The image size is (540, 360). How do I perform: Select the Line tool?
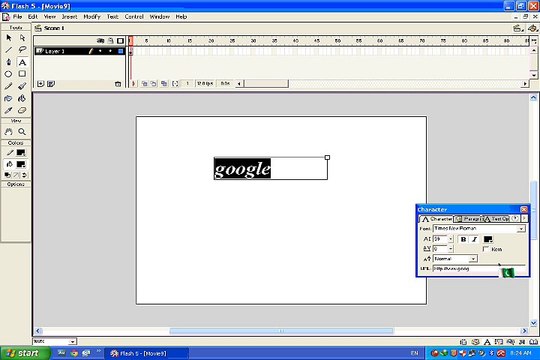tap(9, 50)
